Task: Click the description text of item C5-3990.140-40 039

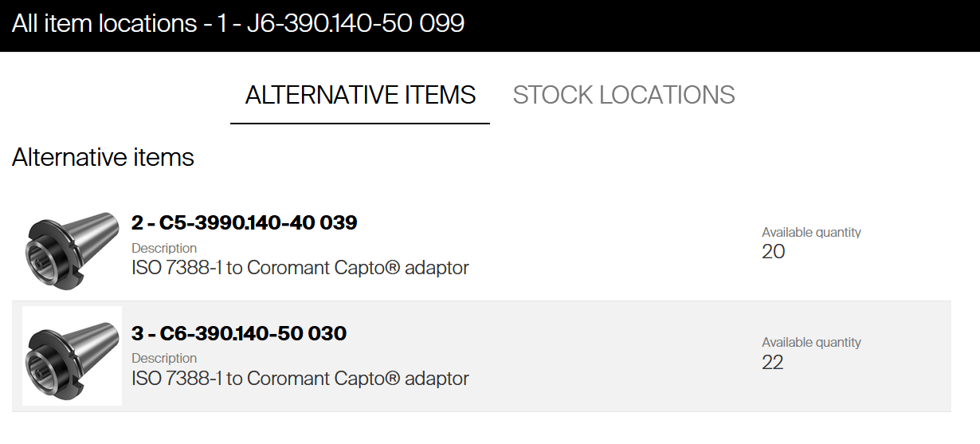Action: (x=300, y=268)
